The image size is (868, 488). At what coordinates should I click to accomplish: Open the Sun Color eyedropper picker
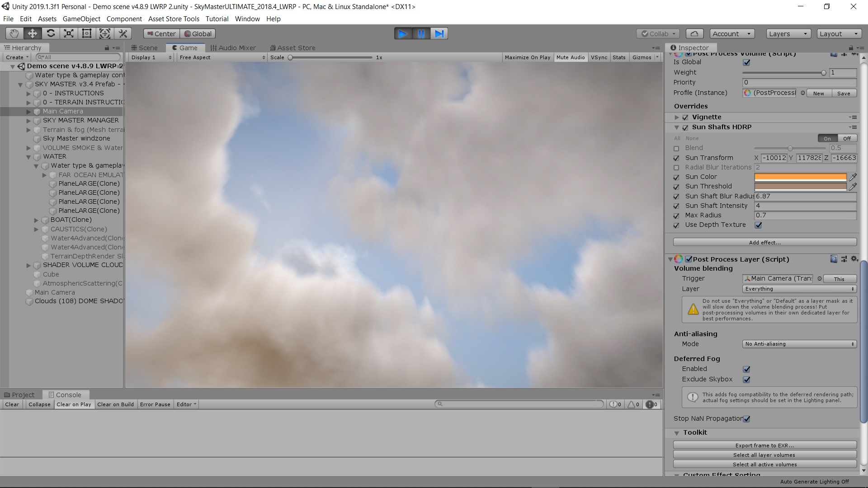853,177
